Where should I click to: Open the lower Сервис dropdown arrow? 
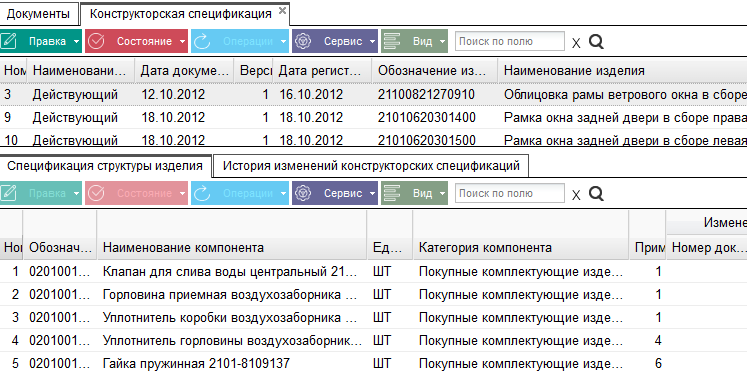click(x=372, y=193)
